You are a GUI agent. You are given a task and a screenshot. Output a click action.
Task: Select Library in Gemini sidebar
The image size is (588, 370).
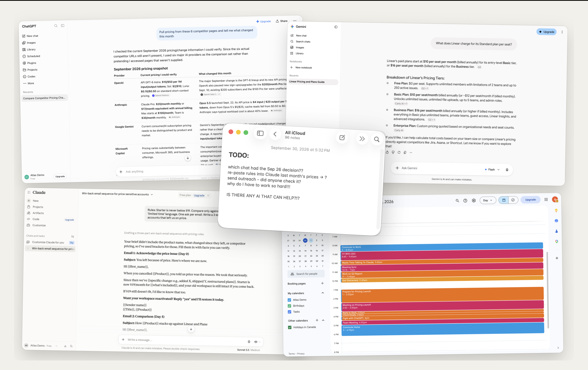[x=297, y=53]
